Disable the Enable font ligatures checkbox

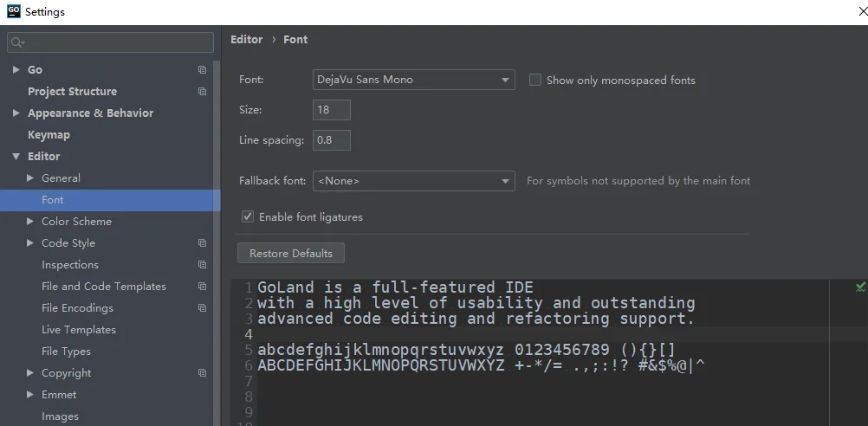(248, 216)
